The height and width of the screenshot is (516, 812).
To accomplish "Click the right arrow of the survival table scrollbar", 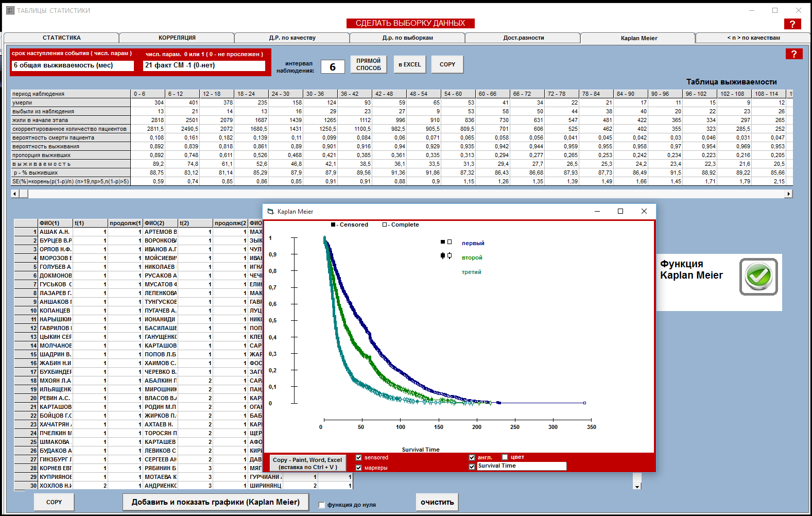I will coord(788,194).
